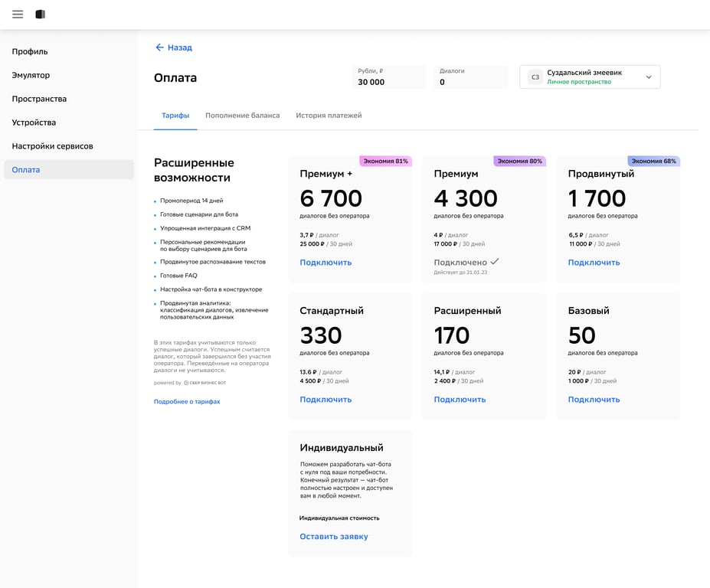Open the История платежей tab
The height and width of the screenshot is (588, 710).
click(329, 116)
